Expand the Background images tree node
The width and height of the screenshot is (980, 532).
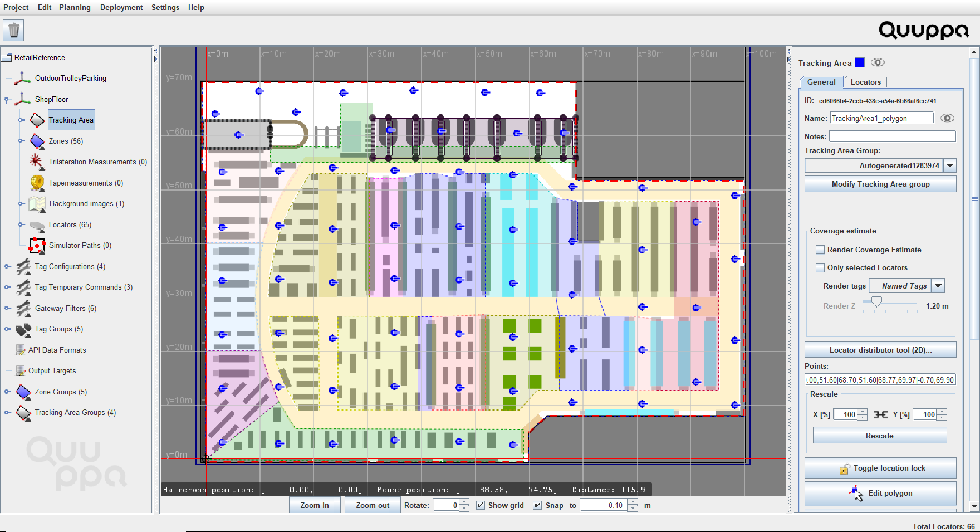pos(21,204)
